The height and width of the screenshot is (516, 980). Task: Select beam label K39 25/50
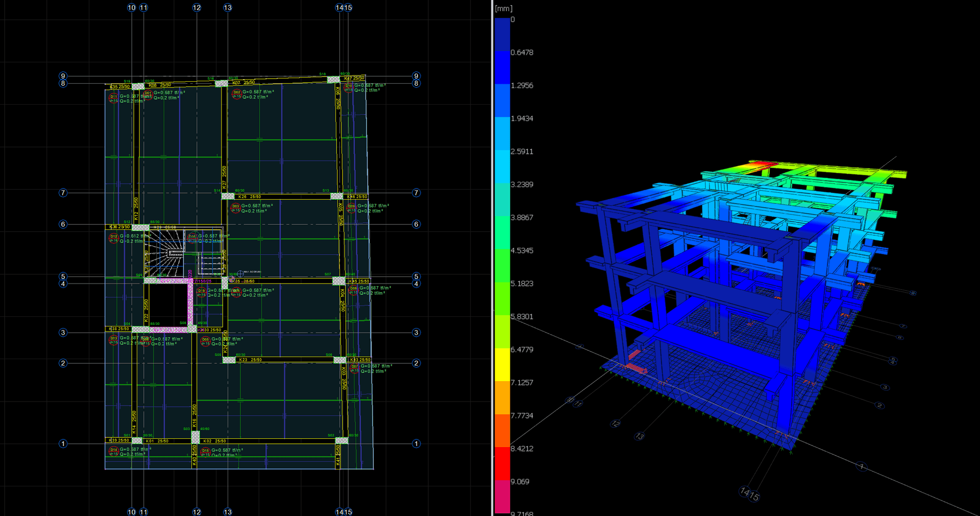point(119,440)
